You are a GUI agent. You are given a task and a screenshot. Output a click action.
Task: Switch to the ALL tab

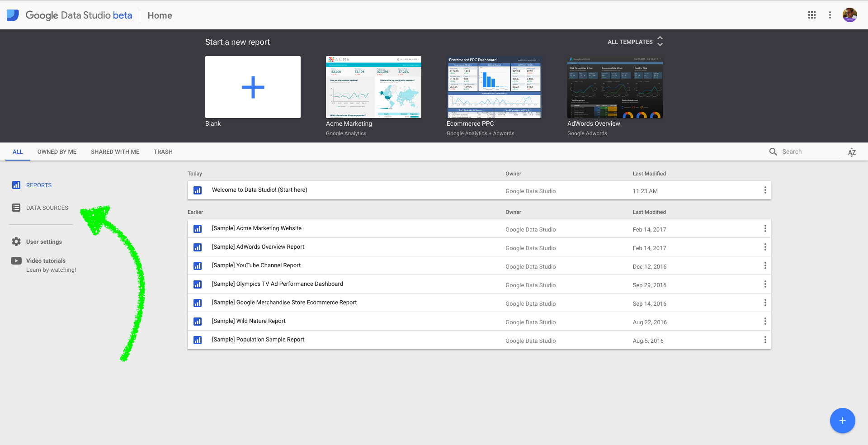click(x=18, y=152)
